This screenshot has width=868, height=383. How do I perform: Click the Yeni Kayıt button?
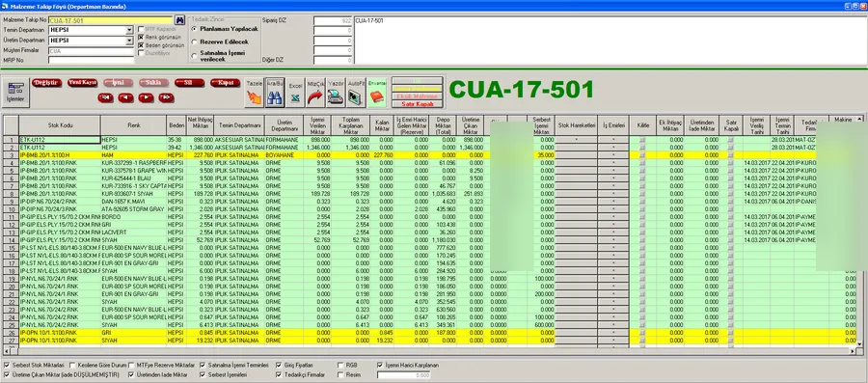pos(82,82)
